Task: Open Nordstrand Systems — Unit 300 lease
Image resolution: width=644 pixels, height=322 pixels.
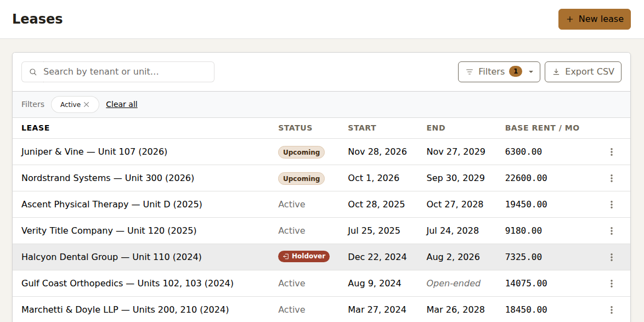Action: coord(108,178)
